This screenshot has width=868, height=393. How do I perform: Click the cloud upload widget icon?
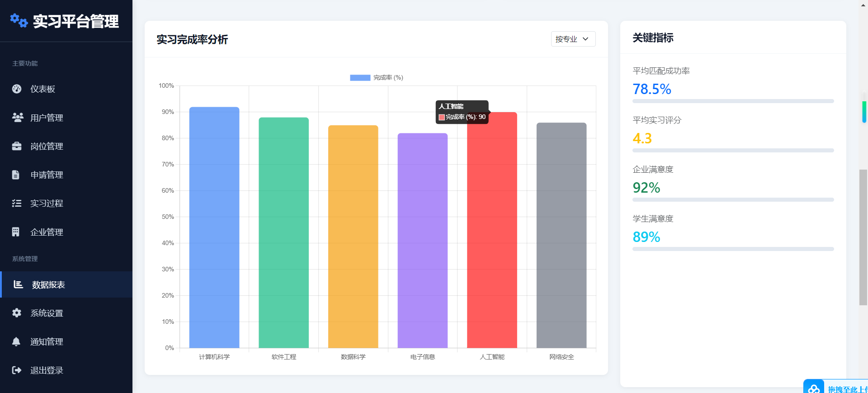click(x=814, y=388)
